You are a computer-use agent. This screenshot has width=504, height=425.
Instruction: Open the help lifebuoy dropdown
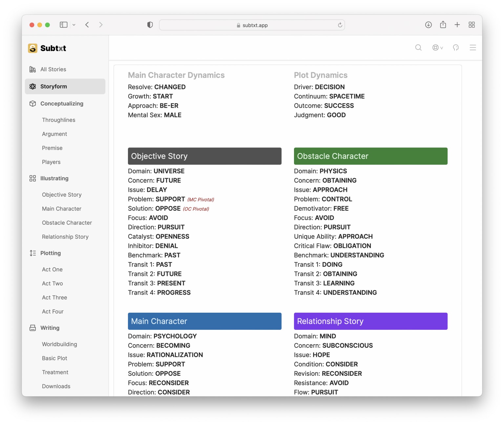[x=437, y=48]
